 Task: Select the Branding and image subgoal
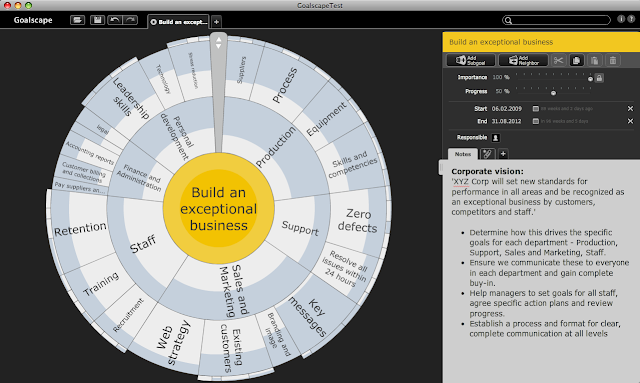278,334
